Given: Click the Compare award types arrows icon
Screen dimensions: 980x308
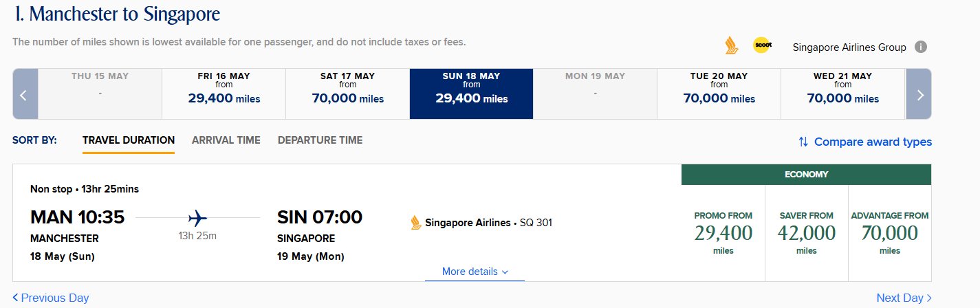Looking at the screenshot, I should (x=803, y=142).
